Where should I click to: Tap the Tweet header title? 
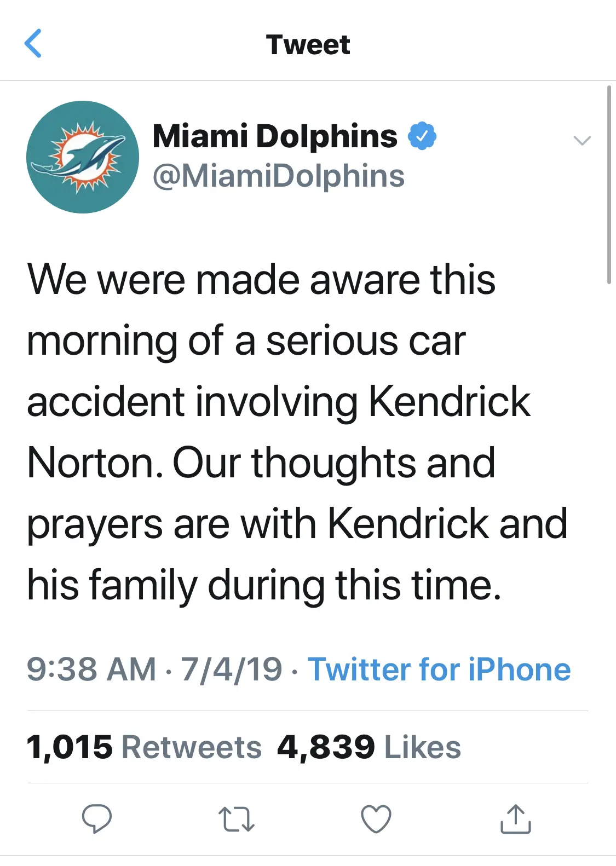pos(308,44)
